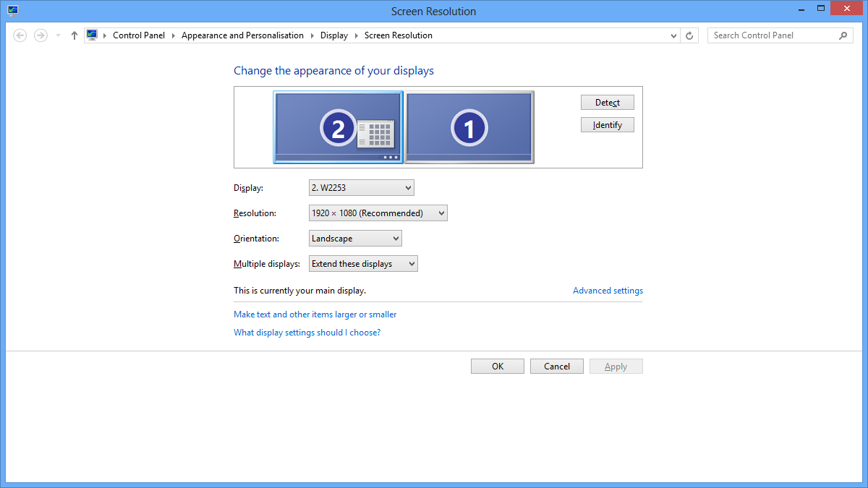868x488 pixels.
Task: Click the search magnifier icon
Action: point(844,35)
